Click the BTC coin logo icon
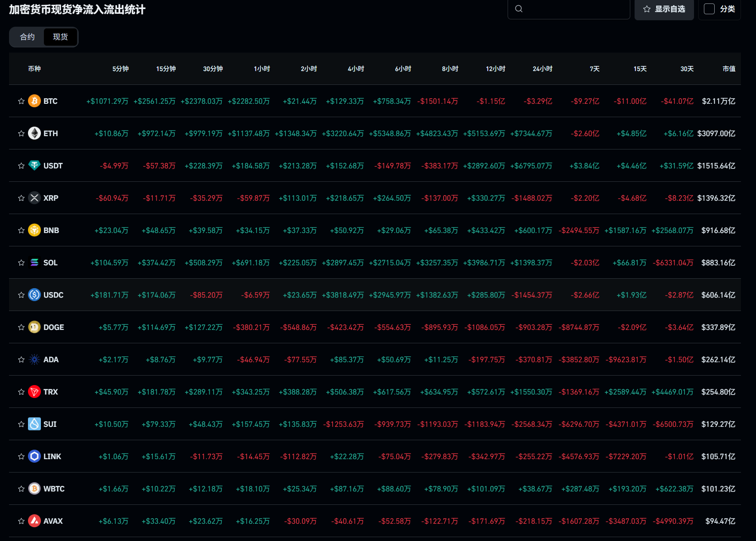 (34, 101)
